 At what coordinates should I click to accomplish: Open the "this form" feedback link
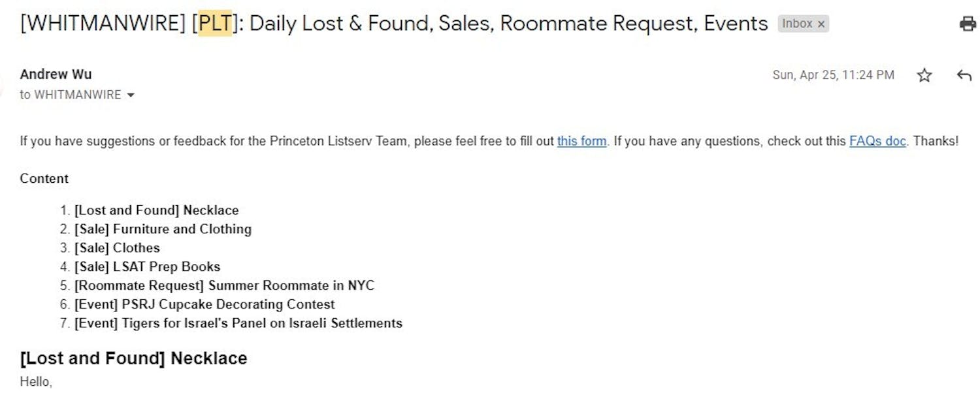tap(581, 141)
